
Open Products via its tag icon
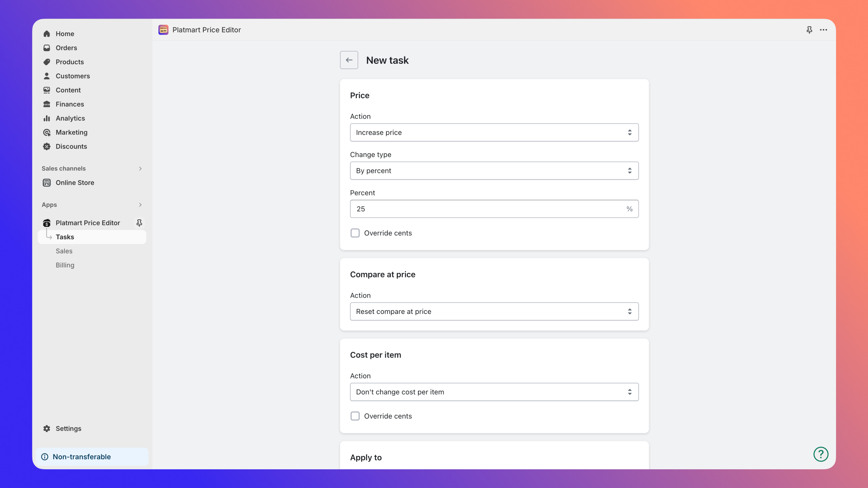pyautogui.click(x=47, y=62)
